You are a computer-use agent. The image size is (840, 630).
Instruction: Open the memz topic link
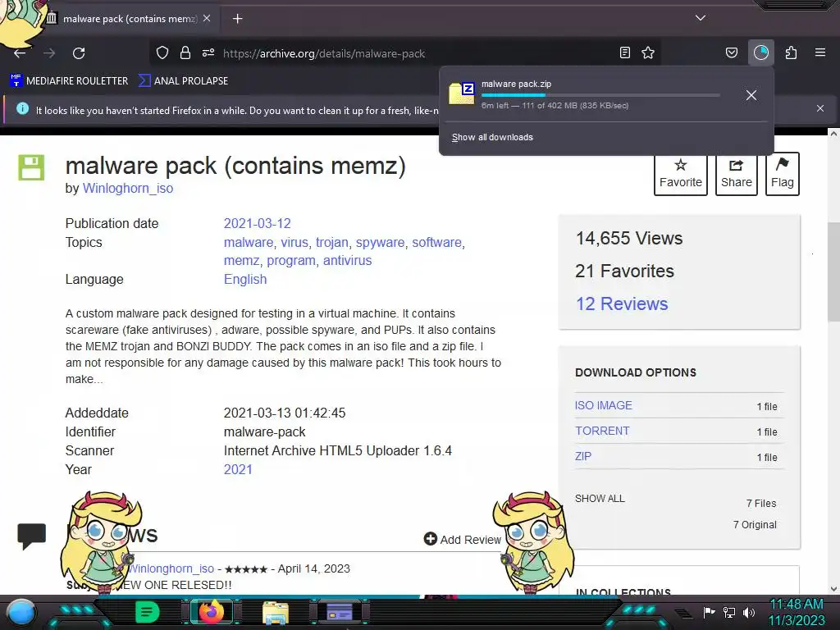click(x=241, y=260)
